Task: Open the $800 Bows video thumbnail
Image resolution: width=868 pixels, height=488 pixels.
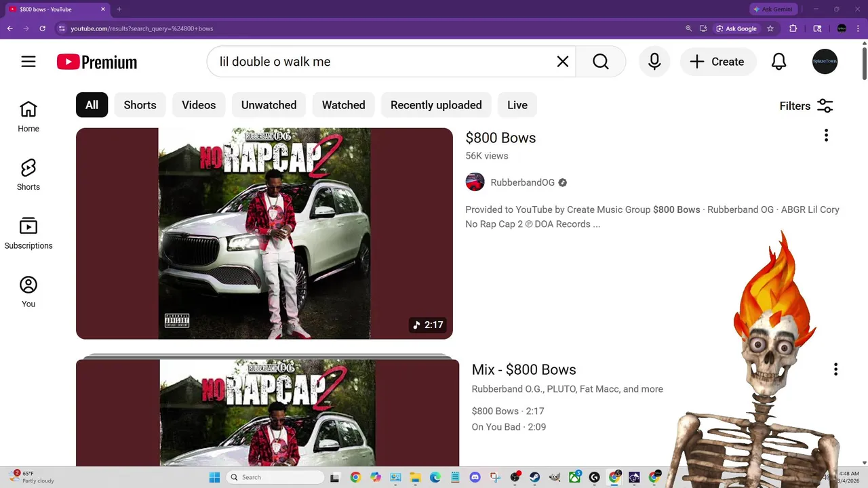Action: tap(264, 233)
